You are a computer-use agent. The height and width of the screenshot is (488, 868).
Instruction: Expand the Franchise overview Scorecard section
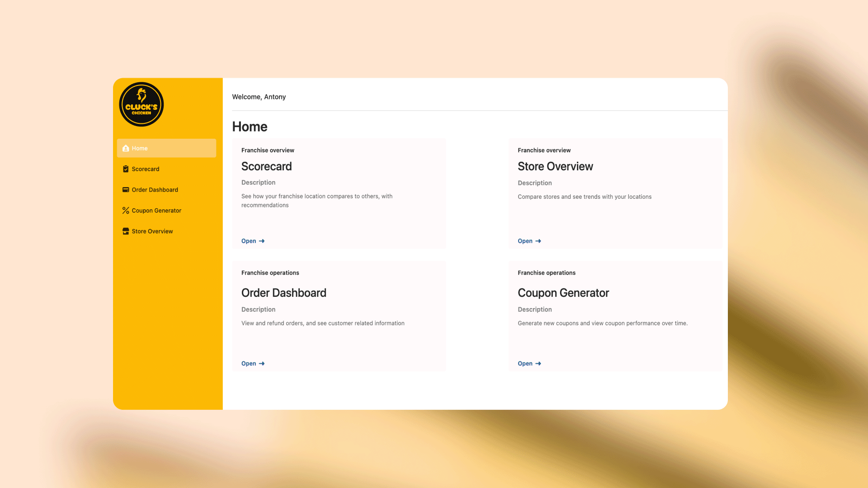click(x=253, y=241)
